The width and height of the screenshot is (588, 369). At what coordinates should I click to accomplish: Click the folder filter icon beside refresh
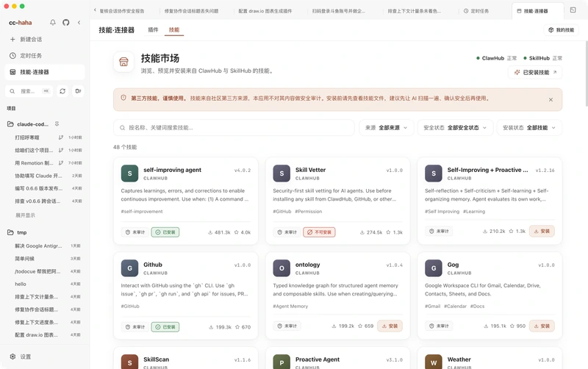[78, 91]
